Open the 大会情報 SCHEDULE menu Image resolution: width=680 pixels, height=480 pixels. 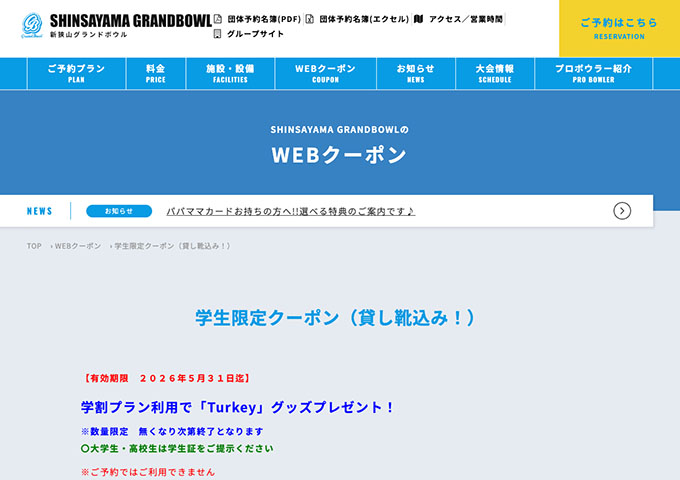[x=495, y=74]
